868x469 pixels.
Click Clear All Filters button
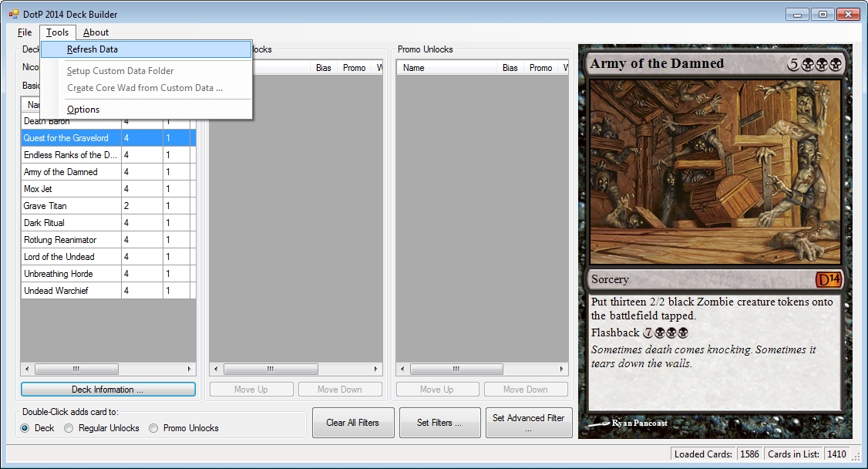click(x=353, y=423)
